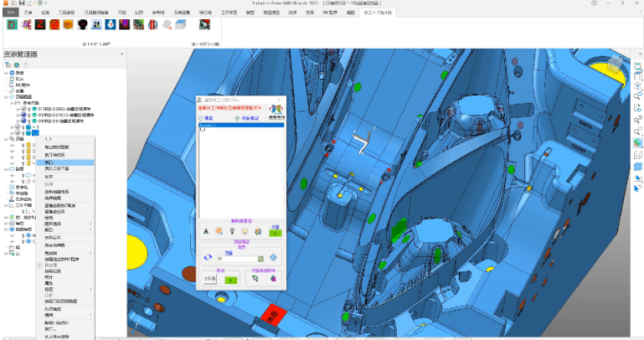644x340 pixels.
Task: Open the 文件 tab in the ribbon
Action: (x=9, y=13)
